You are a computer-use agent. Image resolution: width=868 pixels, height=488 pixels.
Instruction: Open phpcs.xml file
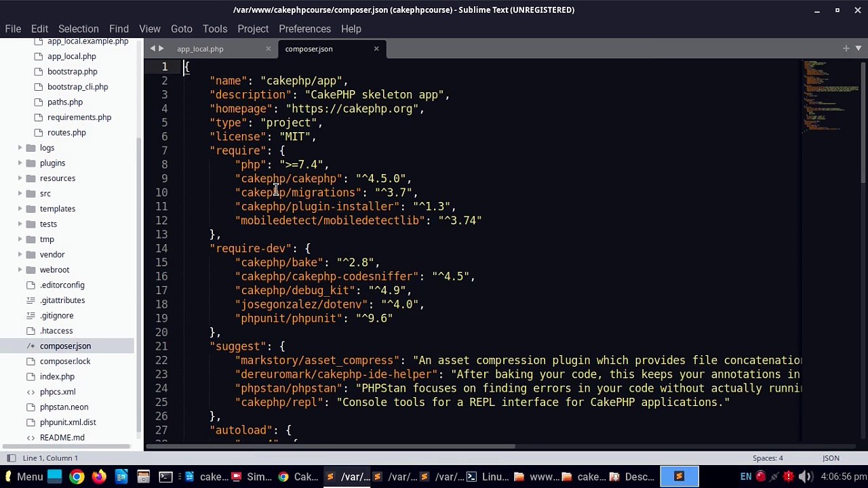pos(58,392)
